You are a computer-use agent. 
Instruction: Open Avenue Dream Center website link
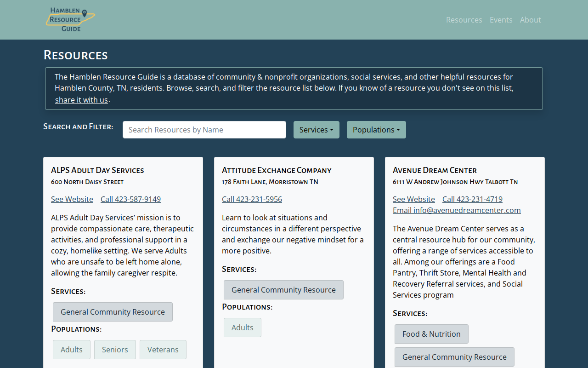(414, 199)
